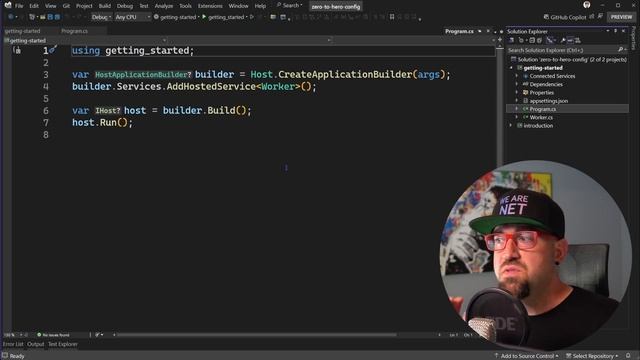Click the Save All toolbar icon

tap(57, 17)
